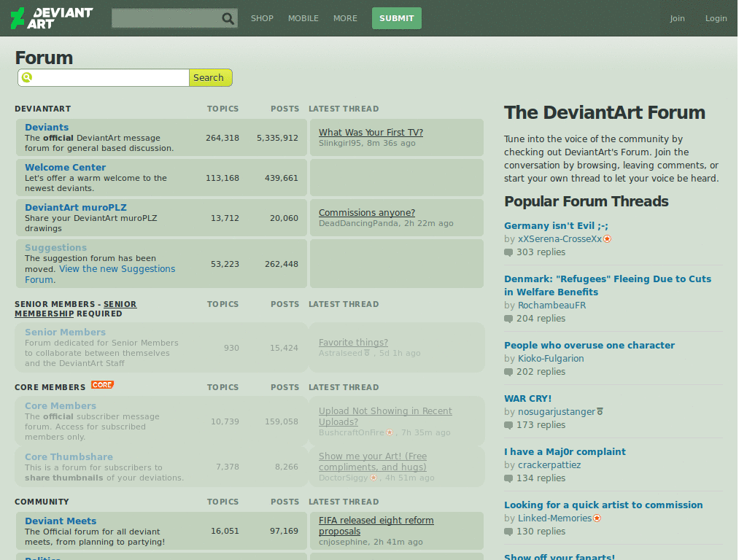This screenshot has width=747, height=560.
Task: Click the star badge beside DoctorSiggy
Action: tap(373, 478)
